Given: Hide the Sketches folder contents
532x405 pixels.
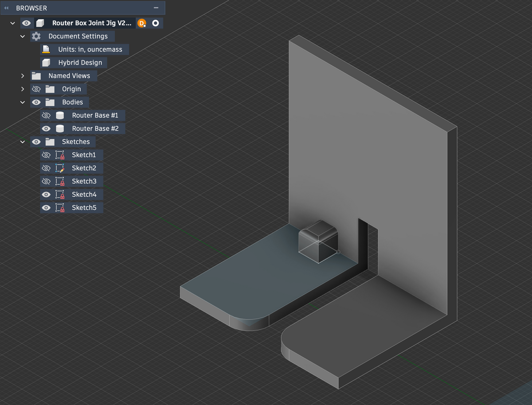Looking at the screenshot, I should [36, 142].
